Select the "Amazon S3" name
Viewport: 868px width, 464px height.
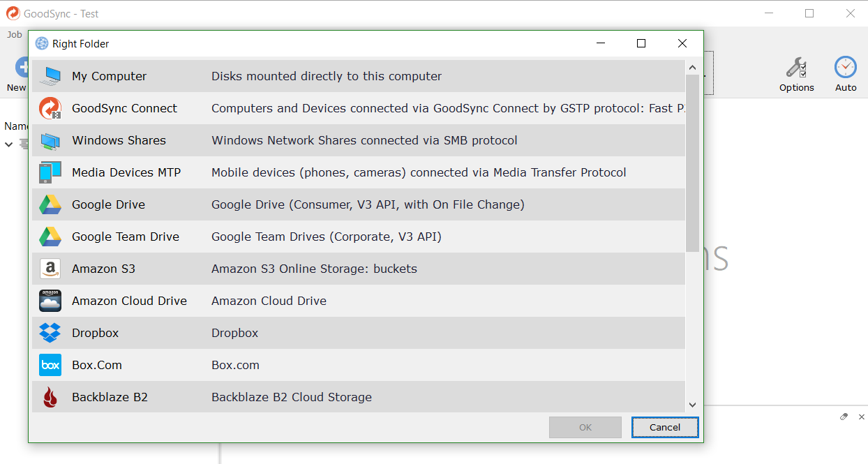[x=104, y=269]
